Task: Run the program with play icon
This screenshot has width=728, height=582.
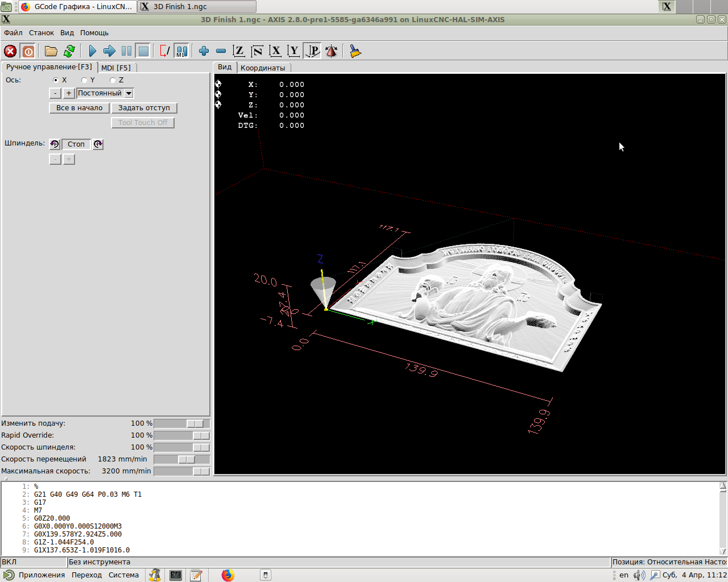Action: pyautogui.click(x=92, y=51)
